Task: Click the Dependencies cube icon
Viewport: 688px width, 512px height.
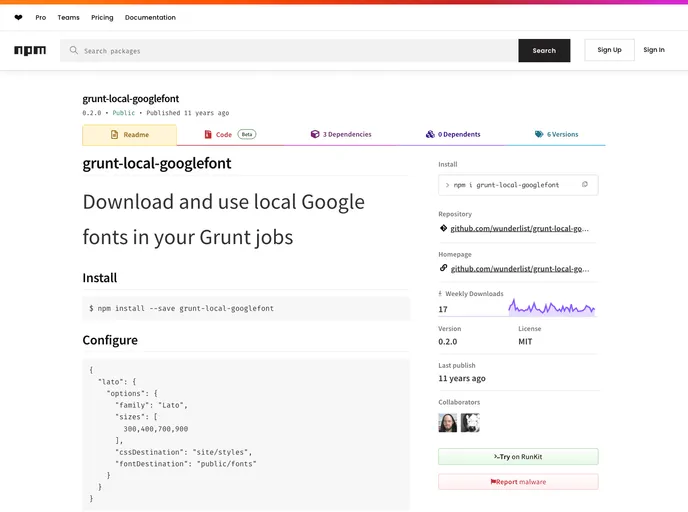Action: [315, 134]
